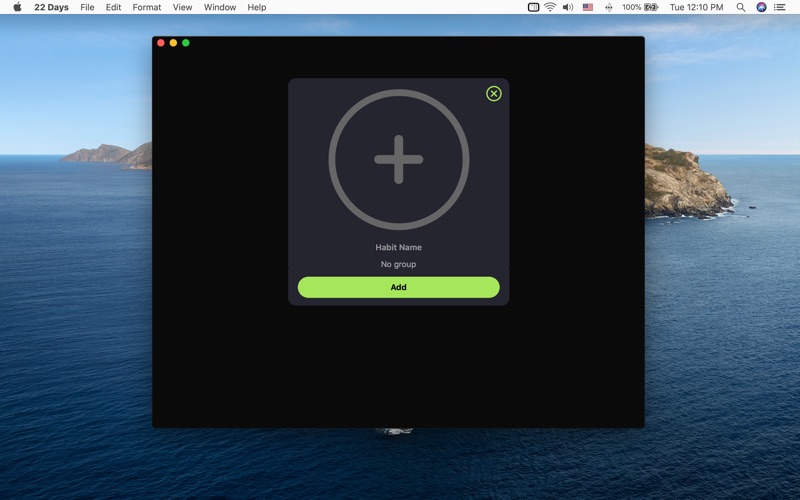Launch Siri from the menu bar
The height and width of the screenshot is (500, 800).
[761, 7]
